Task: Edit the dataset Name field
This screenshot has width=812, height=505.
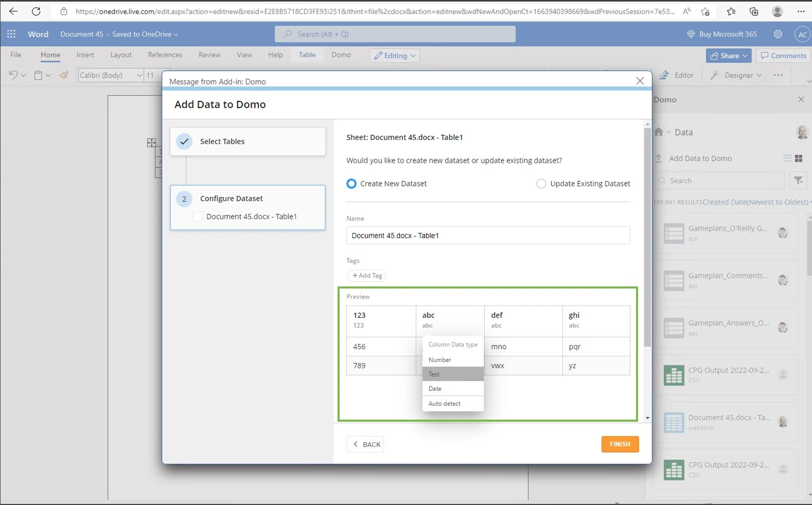Action: (x=488, y=236)
